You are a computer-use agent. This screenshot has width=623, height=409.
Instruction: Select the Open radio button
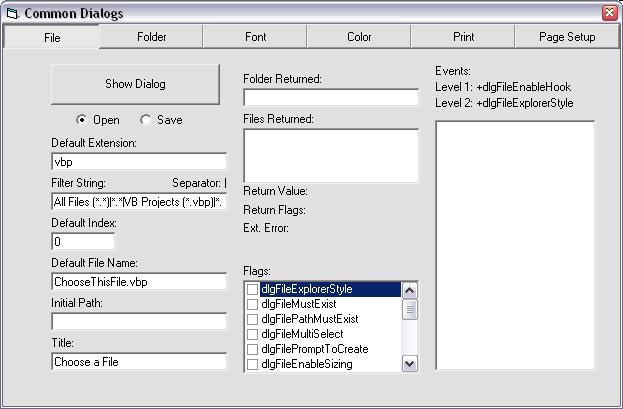[x=81, y=120]
